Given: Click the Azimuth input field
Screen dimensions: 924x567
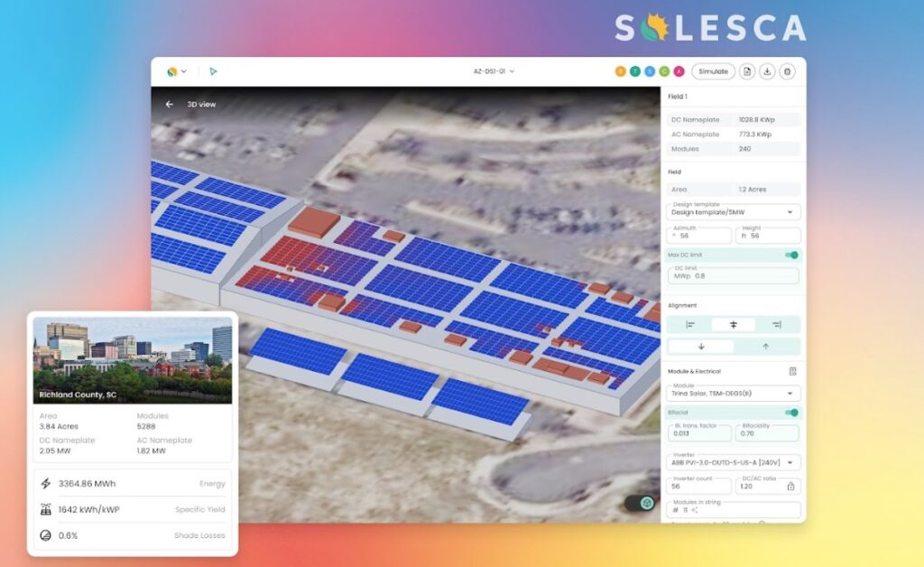Looking at the screenshot, I should pos(699,236).
